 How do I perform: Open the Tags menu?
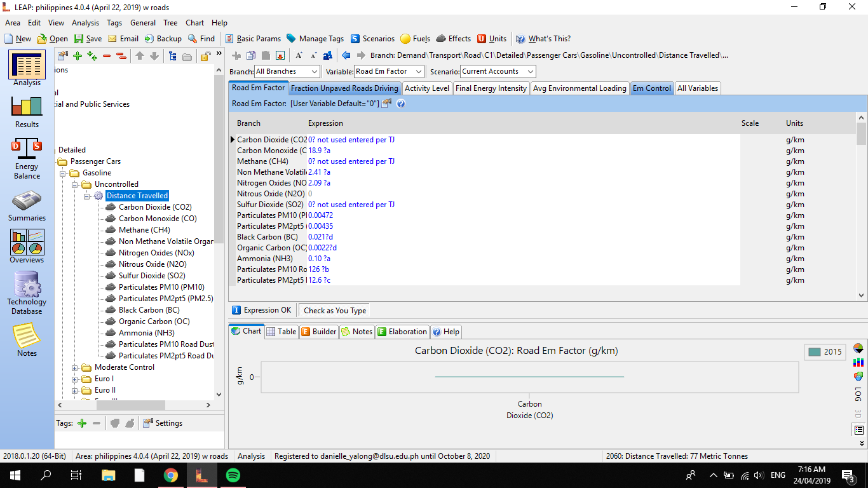point(114,23)
